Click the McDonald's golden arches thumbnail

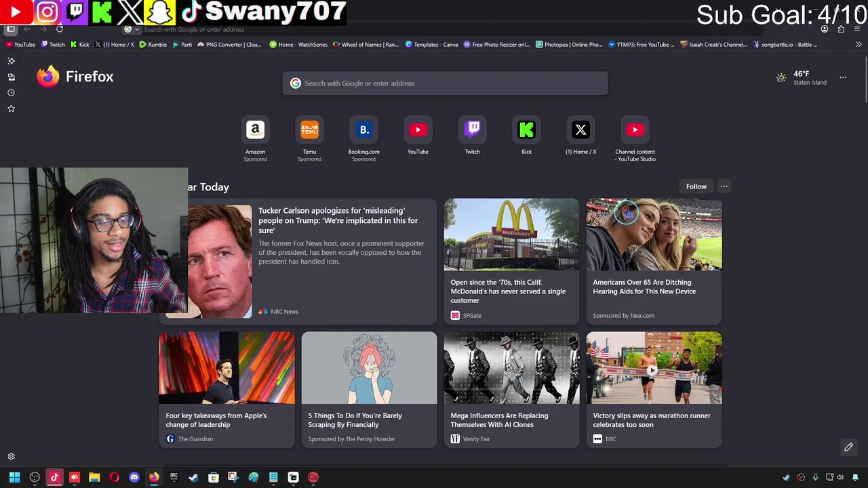click(x=511, y=235)
